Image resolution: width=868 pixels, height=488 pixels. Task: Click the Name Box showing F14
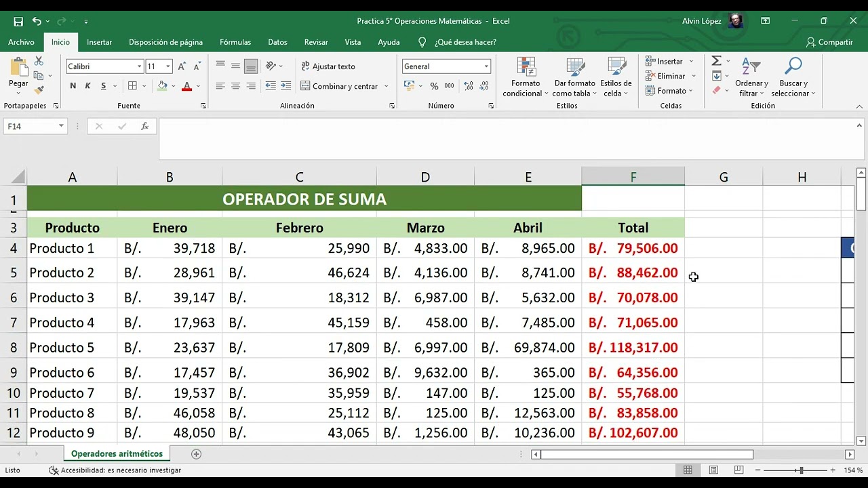(35, 126)
